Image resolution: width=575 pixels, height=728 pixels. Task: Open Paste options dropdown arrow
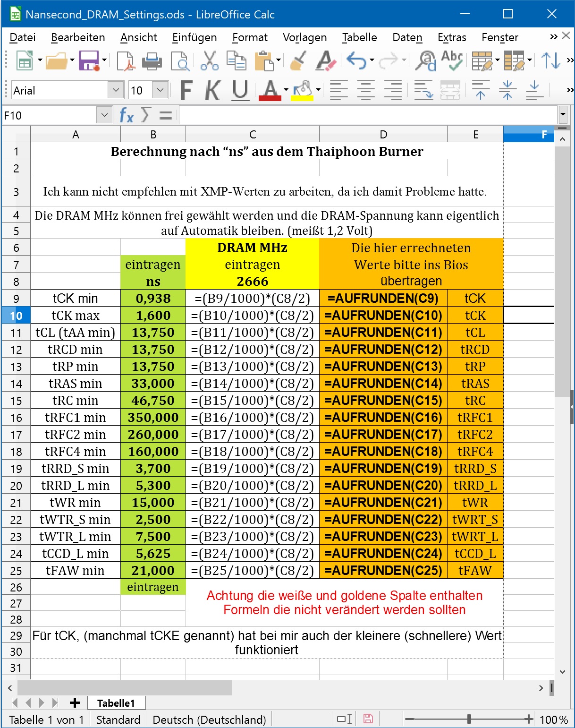click(x=279, y=60)
